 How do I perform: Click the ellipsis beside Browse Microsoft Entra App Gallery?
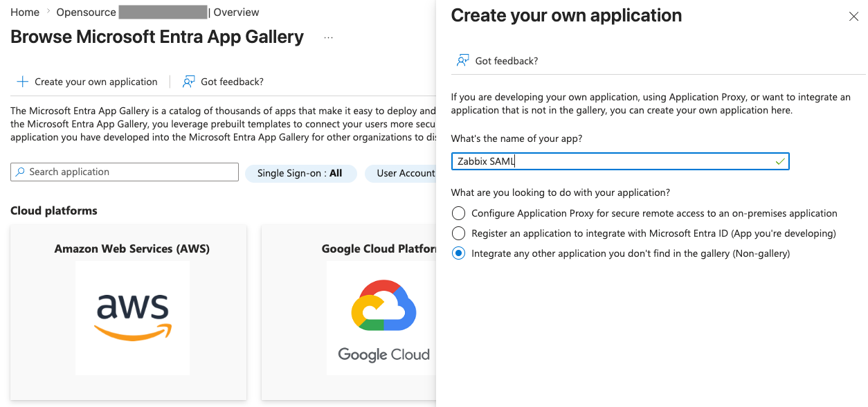pos(327,38)
